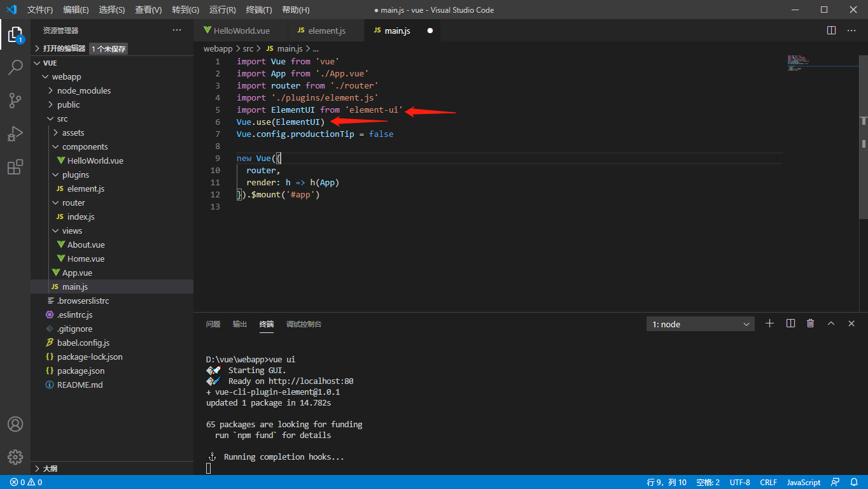The width and height of the screenshot is (868, 489).
Task: Maximize the panel with the up chevron
Action: (831, 323)
